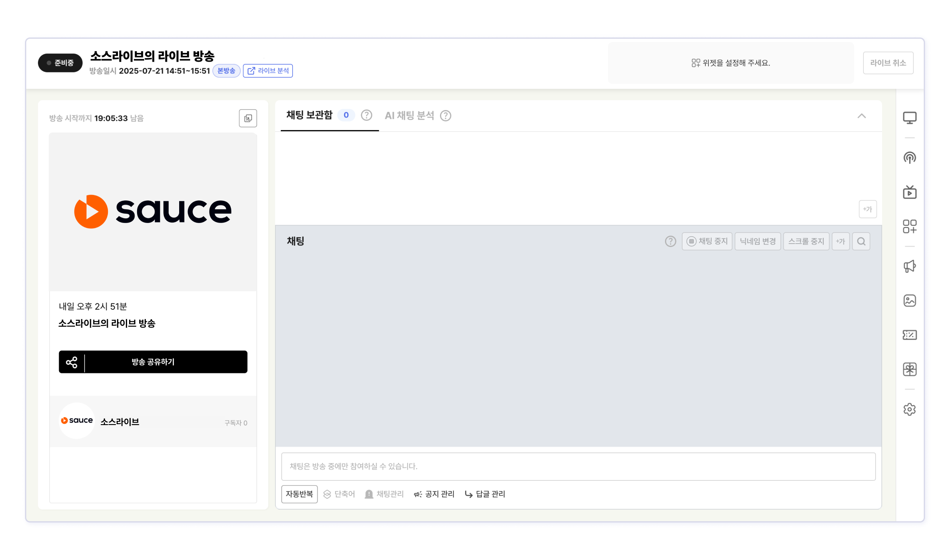Open the settings gear in right sidebar
The width and height of the screenshot is (950, 560).
tap(910, 409)
